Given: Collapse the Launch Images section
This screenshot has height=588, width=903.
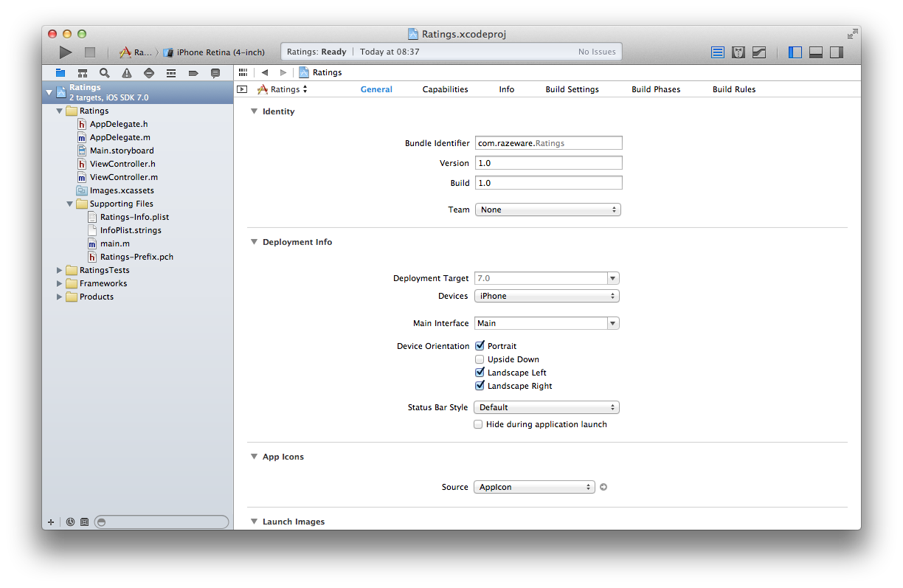Looking at the screenshot, I should click(254, 522).
